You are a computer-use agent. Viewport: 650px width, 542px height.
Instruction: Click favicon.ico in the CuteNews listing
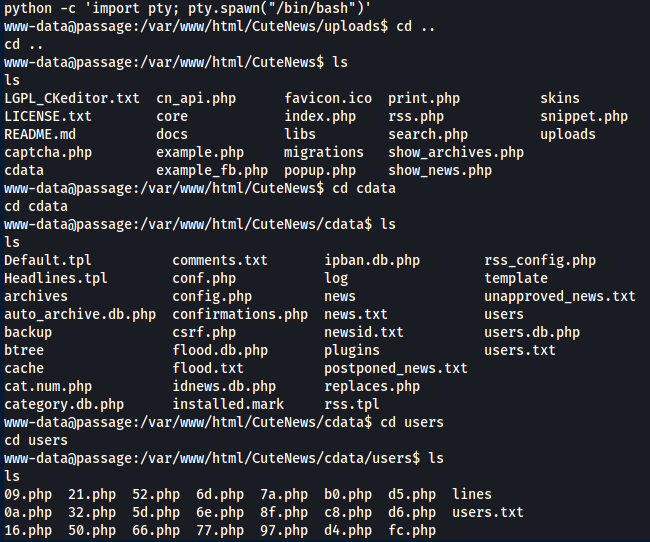(328, 98)
